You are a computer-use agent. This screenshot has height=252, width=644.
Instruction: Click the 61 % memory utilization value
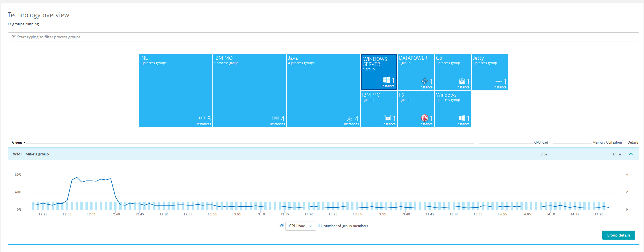click(x=617, y=154)
